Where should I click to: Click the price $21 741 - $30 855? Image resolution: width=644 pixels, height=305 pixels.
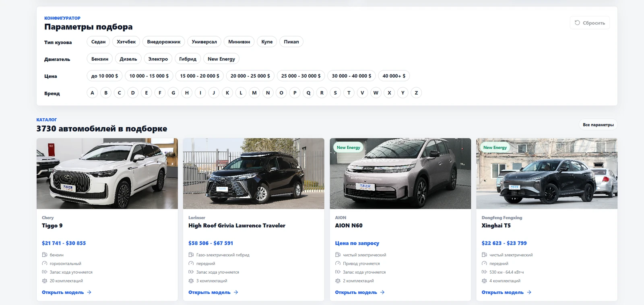(64, 243)
